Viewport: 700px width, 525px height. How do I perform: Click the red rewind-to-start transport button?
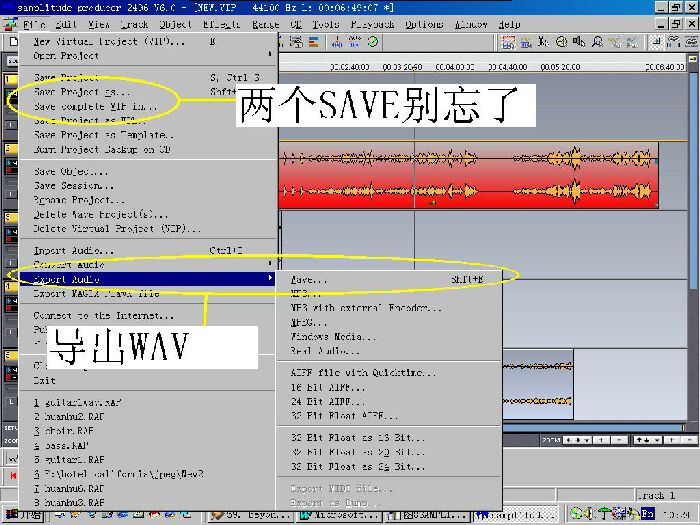coord(12,475)
